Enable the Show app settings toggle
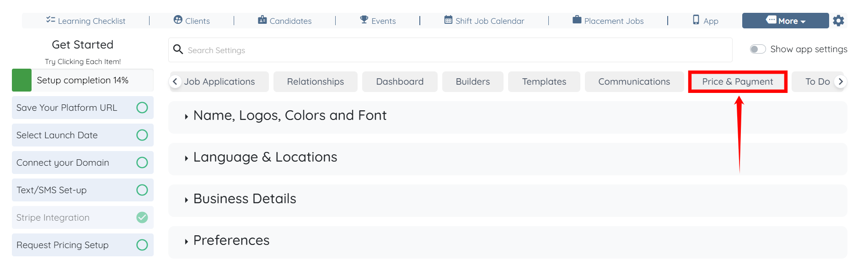This screenshot has height=260, width=868. (x=758, y=49)
